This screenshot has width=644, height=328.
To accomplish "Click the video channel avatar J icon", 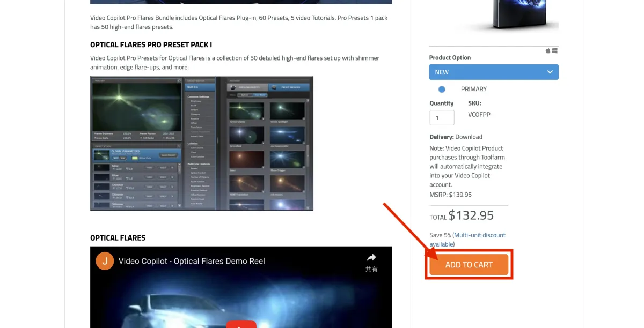I will 105,261.
